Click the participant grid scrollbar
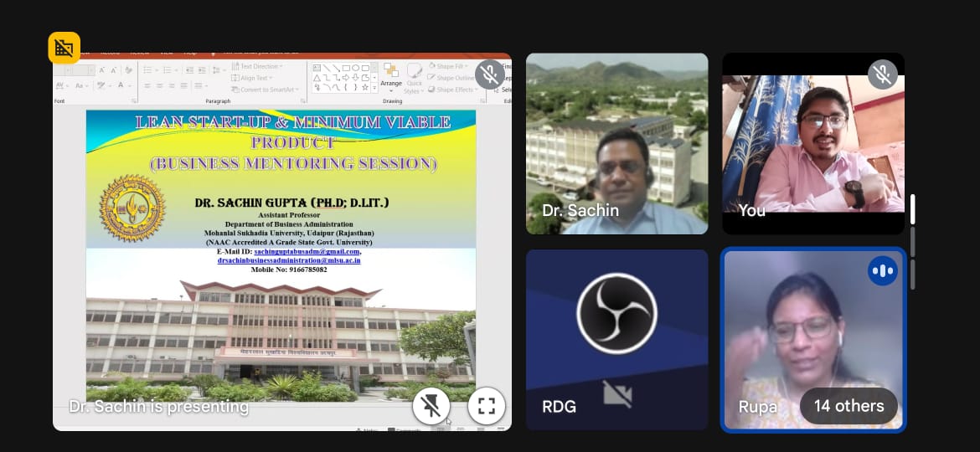 point(912,242)
